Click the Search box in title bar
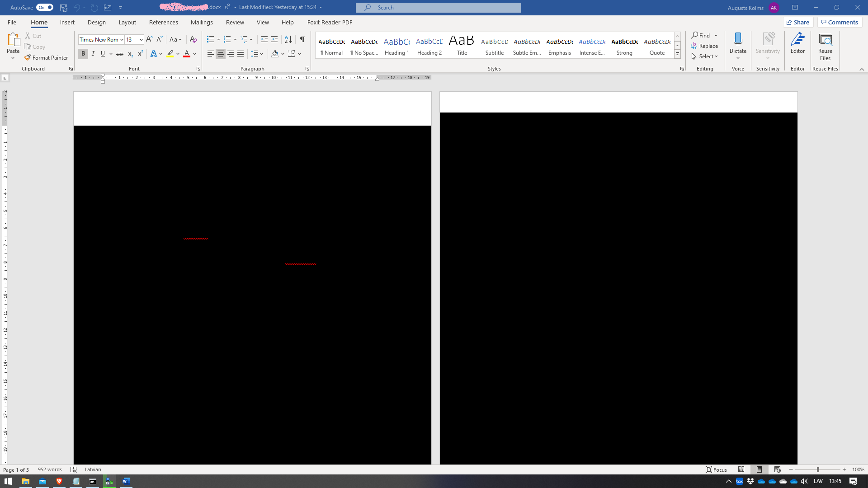This screenshot has height=488, width=868. pos(438,7)
